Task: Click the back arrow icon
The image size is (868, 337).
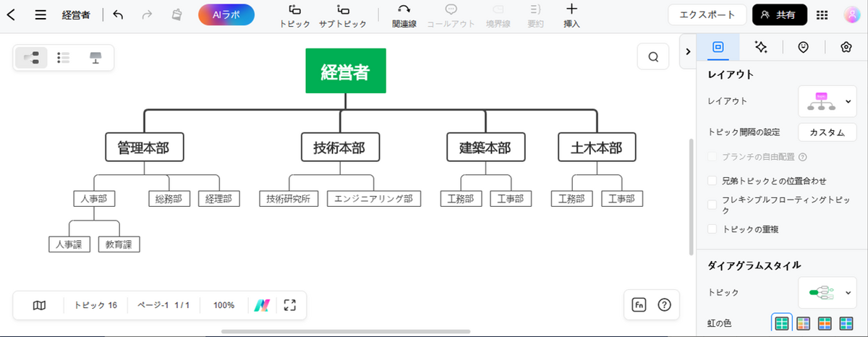Action: (x=12, y=14)
